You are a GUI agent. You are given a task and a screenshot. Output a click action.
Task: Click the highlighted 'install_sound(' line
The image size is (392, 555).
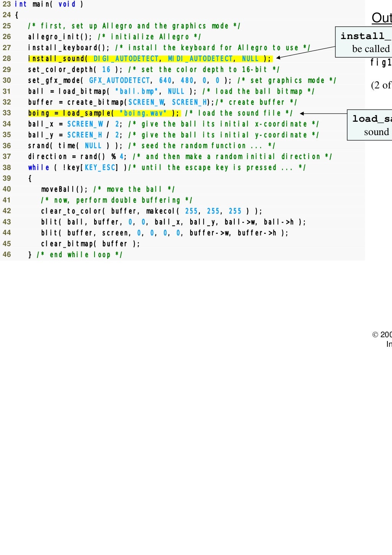[x=150, y=59]
